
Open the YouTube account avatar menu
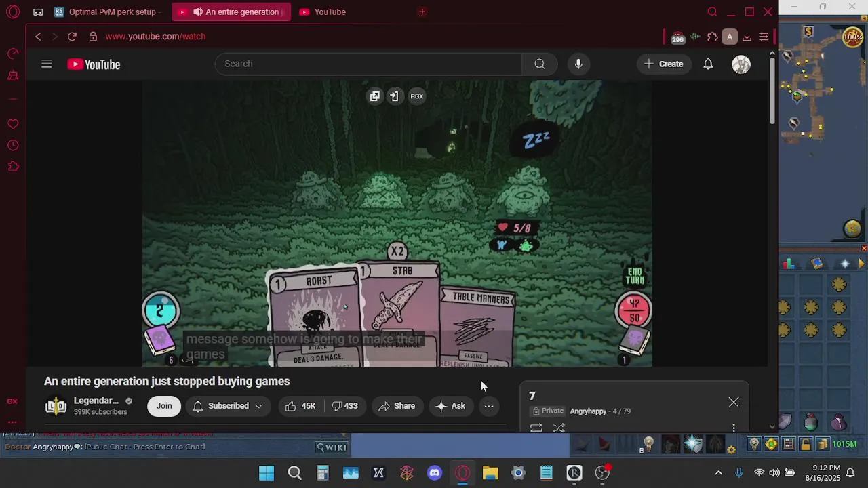(x=741, y=64)
